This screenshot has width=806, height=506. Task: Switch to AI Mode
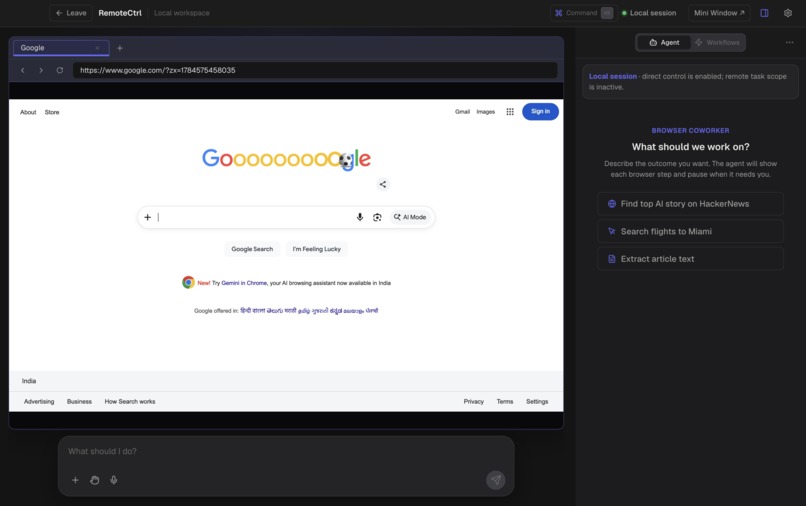coord(410,217)
